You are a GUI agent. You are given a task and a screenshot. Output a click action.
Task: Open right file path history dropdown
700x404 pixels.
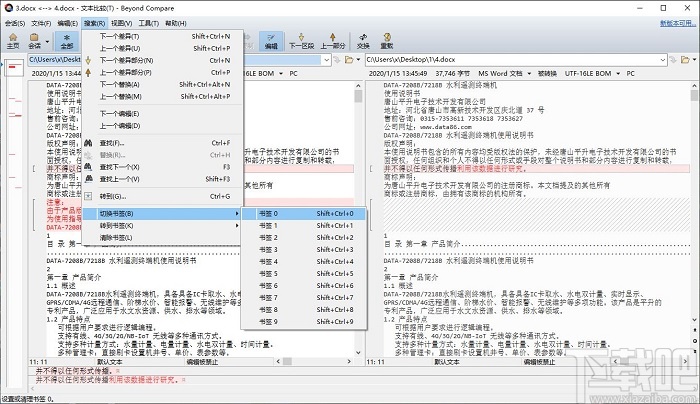click(663, 60)
